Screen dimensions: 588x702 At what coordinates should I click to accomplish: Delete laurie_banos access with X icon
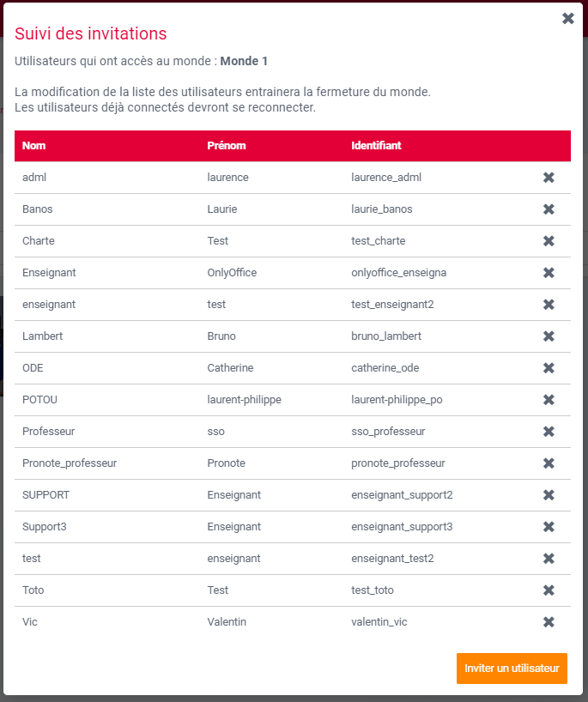coord(549,209)
